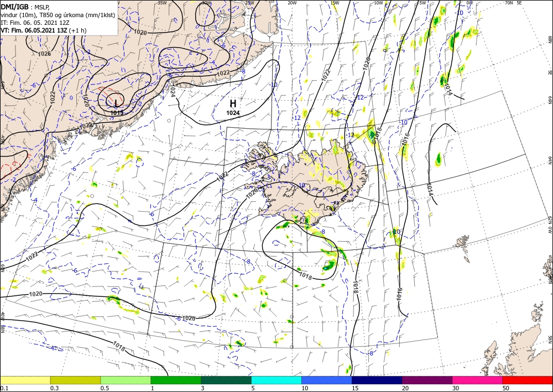
Task: Click the "20W" longitude label
Action: (291, 3)
